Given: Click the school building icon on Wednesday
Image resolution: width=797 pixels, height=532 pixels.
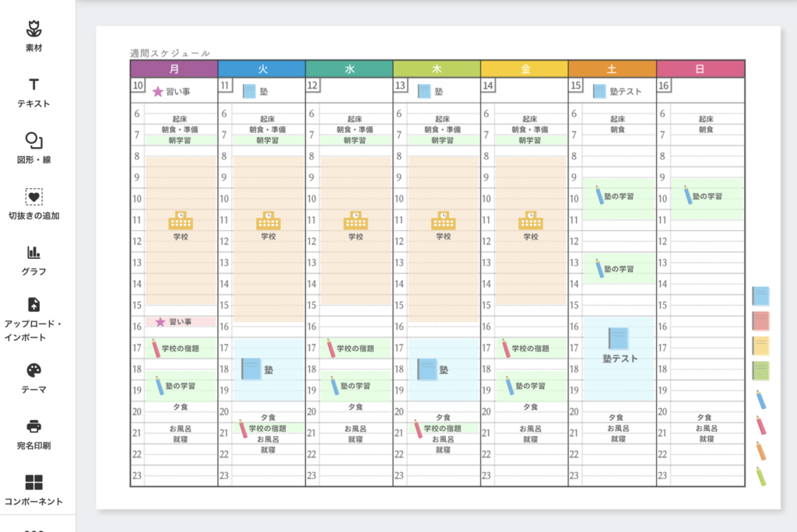Looking at the screenshot, I should click(x=356, y=221).
